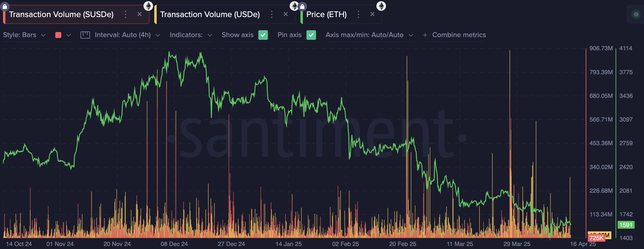Select the Price (ETH) metric tab
644x249 pixels.
pos(326,14)
